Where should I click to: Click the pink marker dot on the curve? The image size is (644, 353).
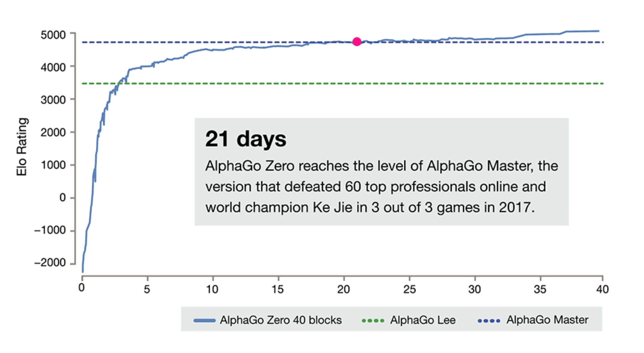coord(356,42)
